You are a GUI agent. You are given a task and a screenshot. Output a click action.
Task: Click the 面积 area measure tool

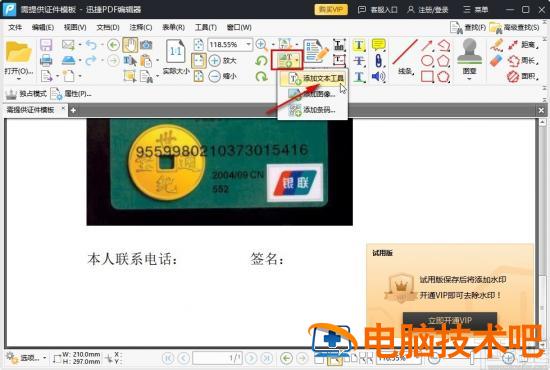pyautogui.click(x=522, y=76)
